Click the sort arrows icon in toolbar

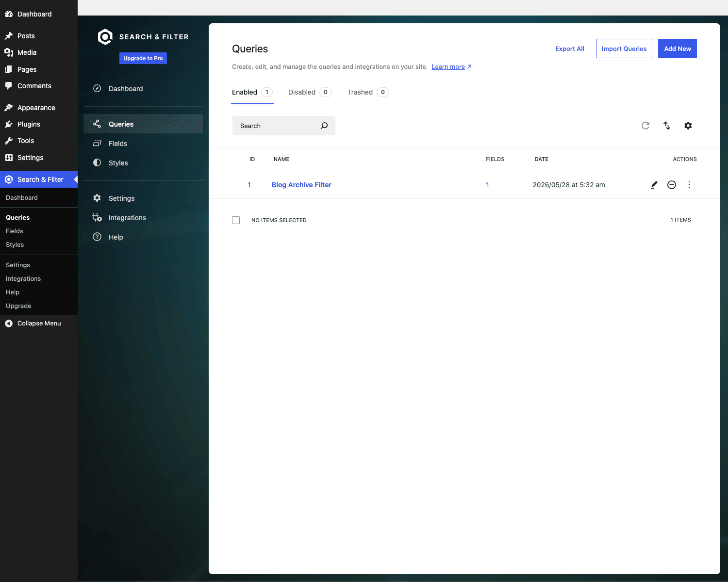[667, 126]
